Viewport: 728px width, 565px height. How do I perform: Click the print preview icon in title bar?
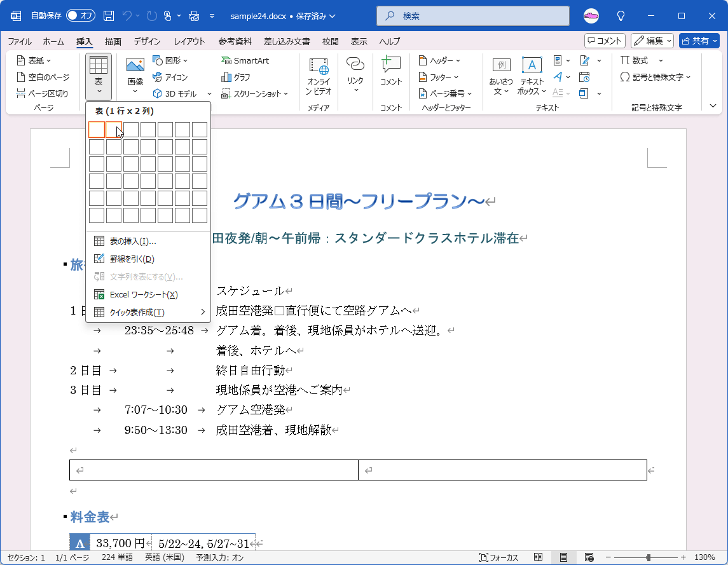click(x=194, y=16)
